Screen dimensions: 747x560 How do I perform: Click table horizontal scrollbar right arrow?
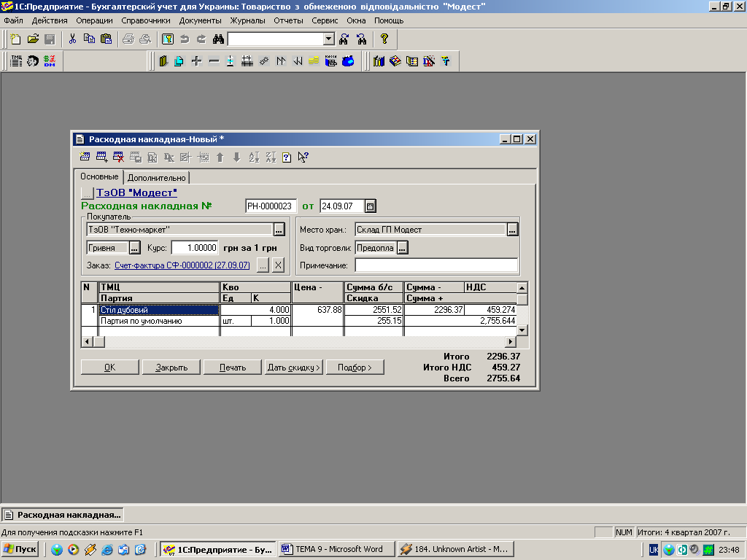[x=511, y=342]
